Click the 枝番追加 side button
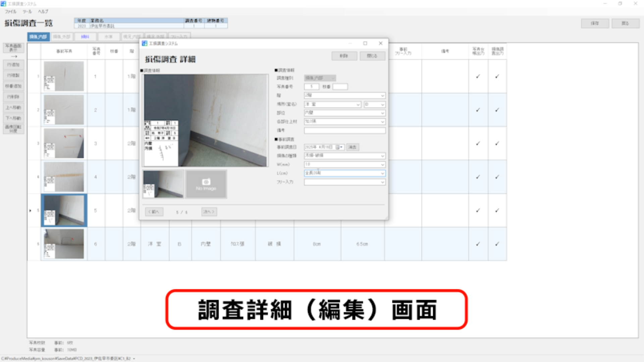 (x=14, y=86)
